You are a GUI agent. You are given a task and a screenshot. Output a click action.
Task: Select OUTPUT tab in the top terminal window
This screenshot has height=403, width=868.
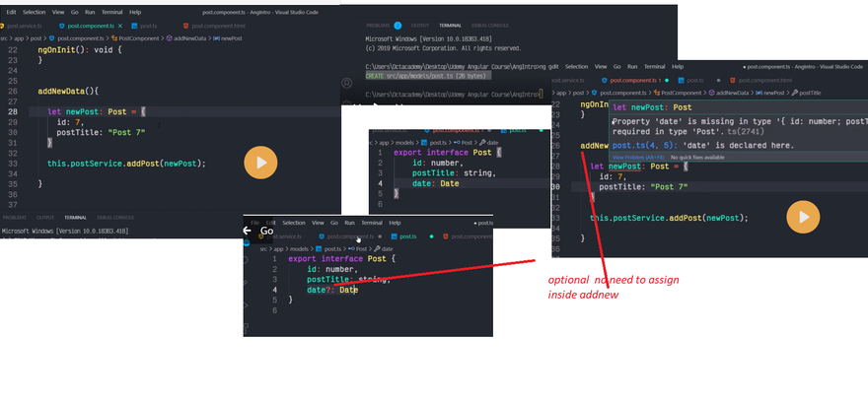click(419, 26)
